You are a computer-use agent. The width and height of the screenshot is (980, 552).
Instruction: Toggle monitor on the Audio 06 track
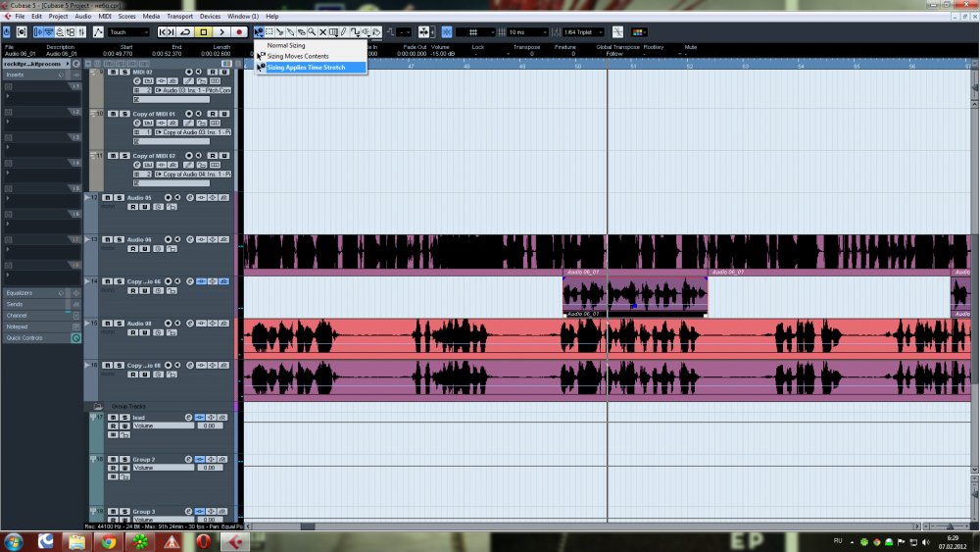177,239
